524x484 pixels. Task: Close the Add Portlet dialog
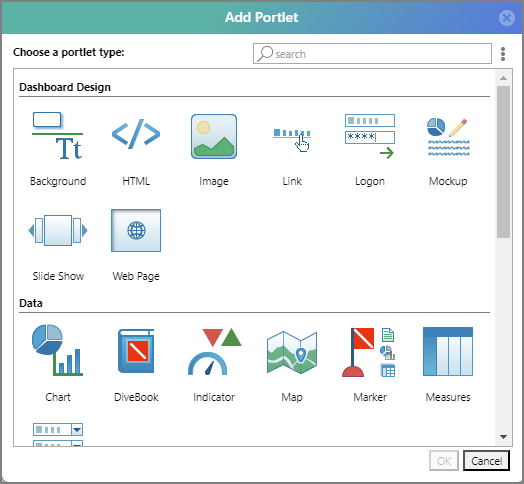pyautogui.click(x=507, y=18)
